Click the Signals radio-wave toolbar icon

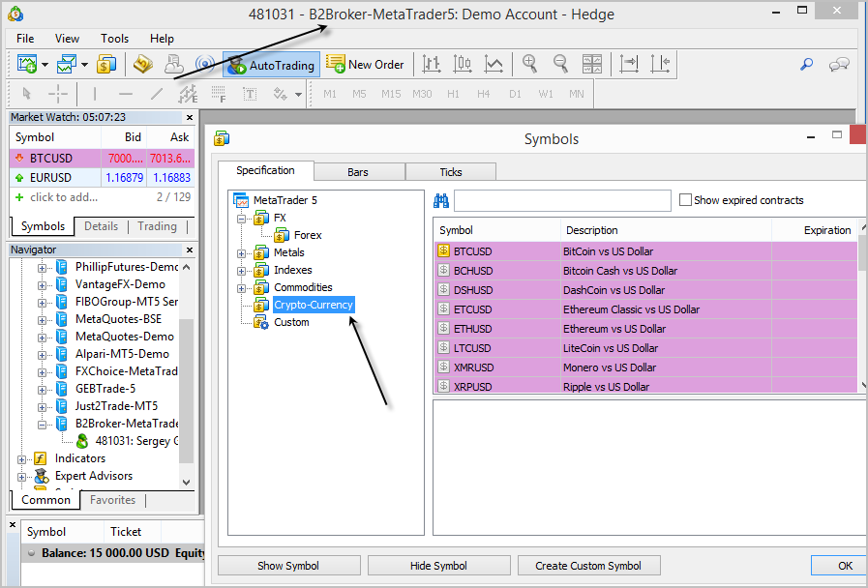205,64
